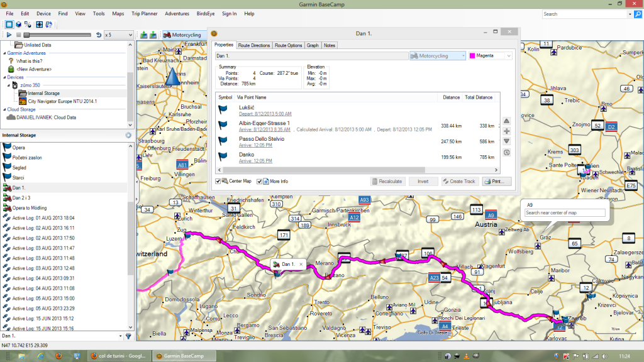Toggle the Center Map checkbox
644x362 pixels.
218,182
